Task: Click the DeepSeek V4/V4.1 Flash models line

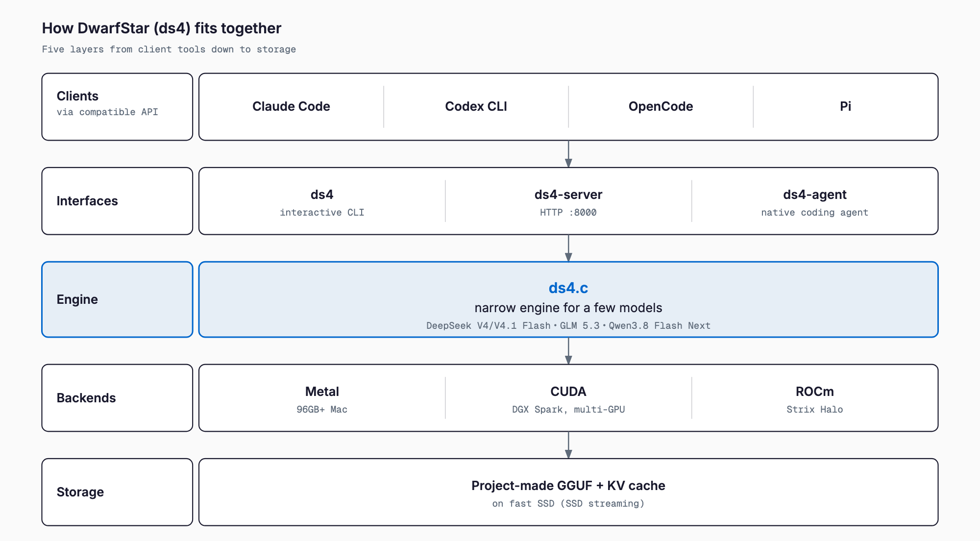Action: pyautogui.click(x=568, y=325)
